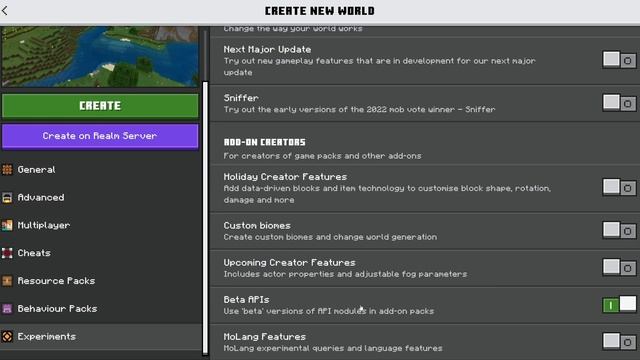Disable the Beta APIs toggle
The image size is (640, 360).
click(619, 304)
